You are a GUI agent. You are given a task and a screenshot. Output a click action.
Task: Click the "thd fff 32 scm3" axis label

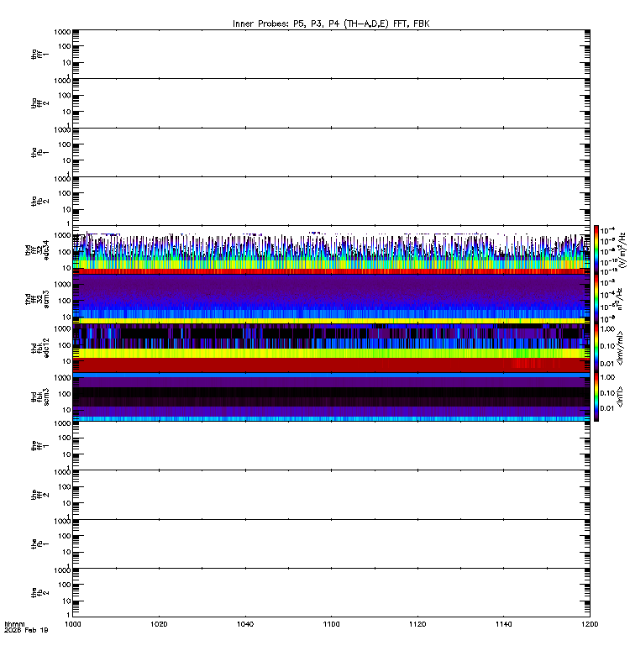[x=37, y=299]
